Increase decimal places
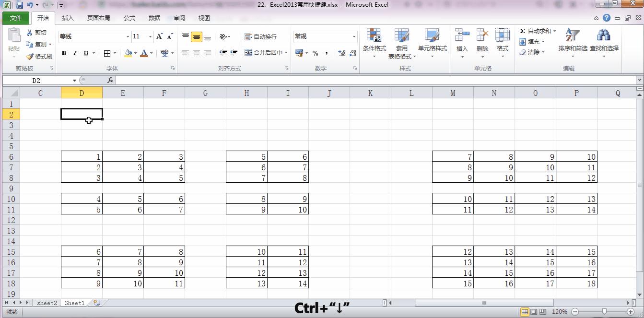Image resolution: width=644 pixels, height=318 pixels. [342, 53]
